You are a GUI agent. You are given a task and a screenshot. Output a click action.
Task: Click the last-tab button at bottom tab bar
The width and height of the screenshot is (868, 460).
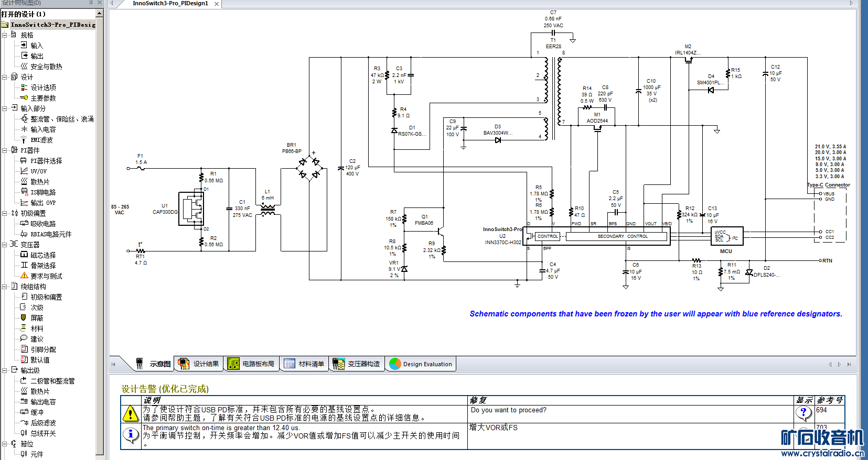tap(849, 364)
